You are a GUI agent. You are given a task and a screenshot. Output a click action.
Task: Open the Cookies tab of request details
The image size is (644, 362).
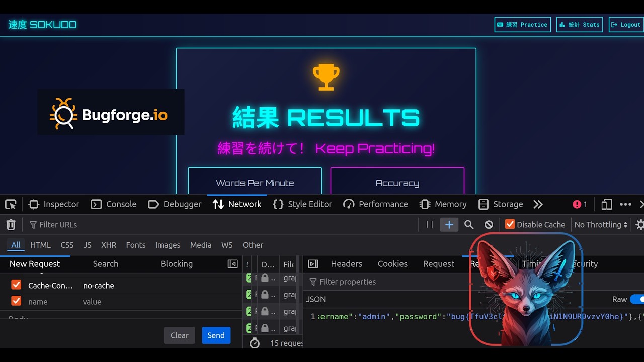point(392,264)
